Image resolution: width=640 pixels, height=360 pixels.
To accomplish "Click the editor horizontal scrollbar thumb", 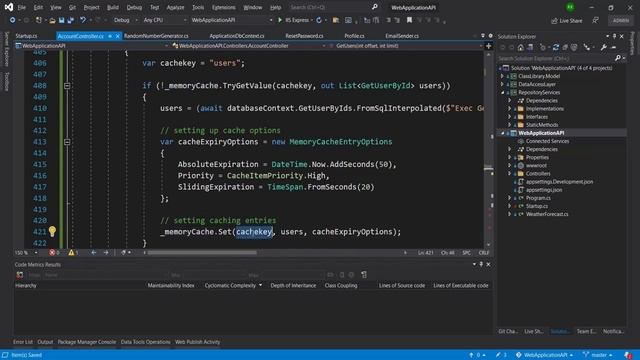I will coord(202,253).
